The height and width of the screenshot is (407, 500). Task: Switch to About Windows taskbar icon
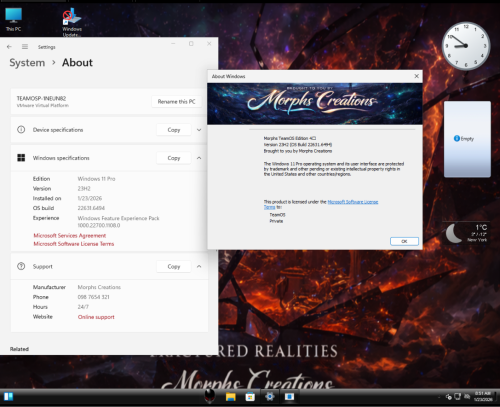(x=289, y=397)
